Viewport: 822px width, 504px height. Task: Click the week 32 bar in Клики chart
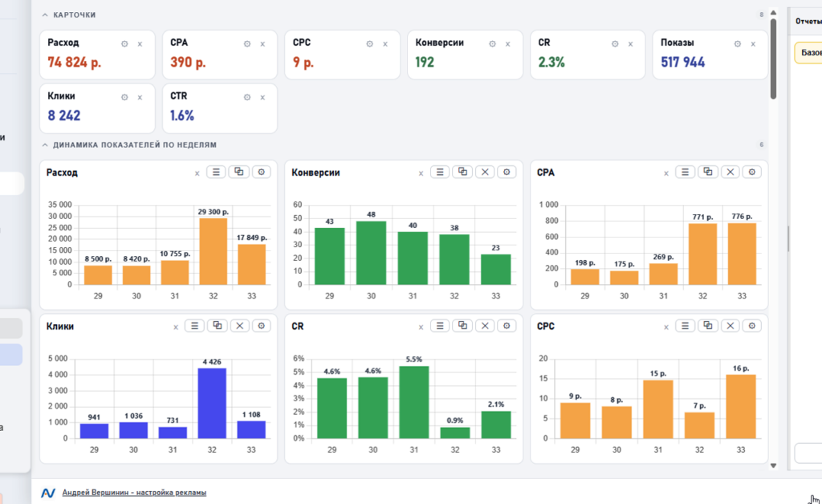[212, 403]
